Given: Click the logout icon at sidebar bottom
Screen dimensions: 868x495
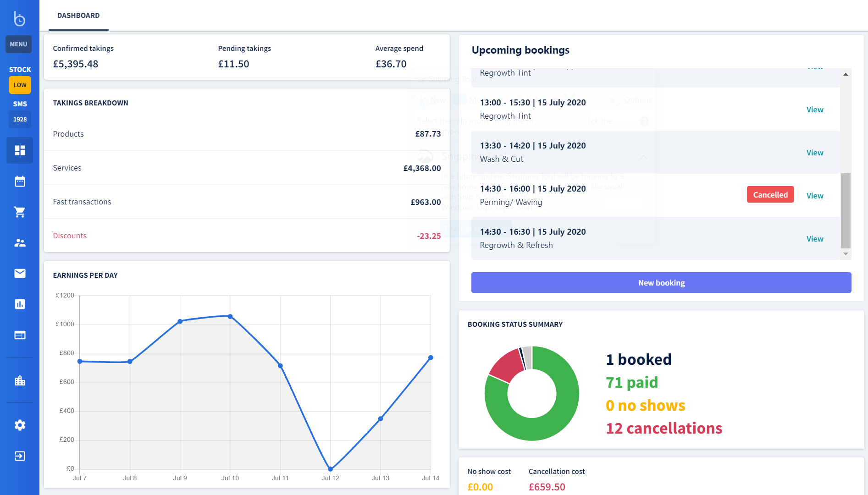Looking at the screenshot, I should (x=20, y=456).
